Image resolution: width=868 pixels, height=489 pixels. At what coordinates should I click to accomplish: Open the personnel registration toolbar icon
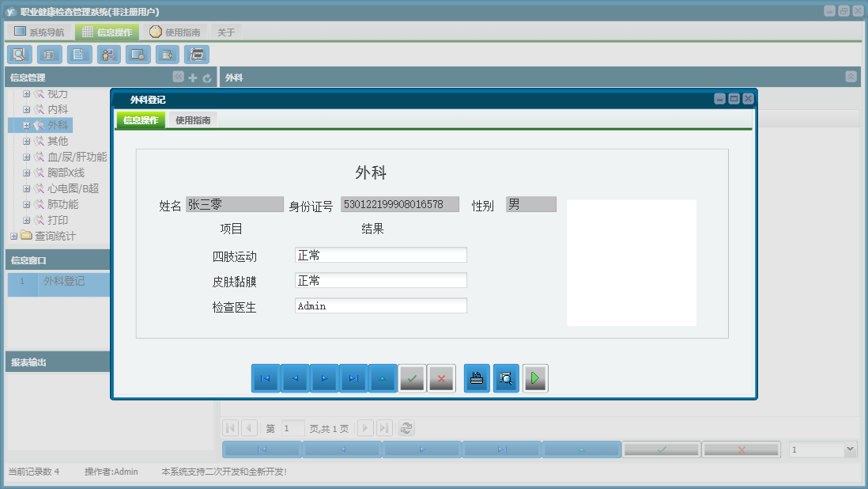pyautogui.click(x=108, y=55)
